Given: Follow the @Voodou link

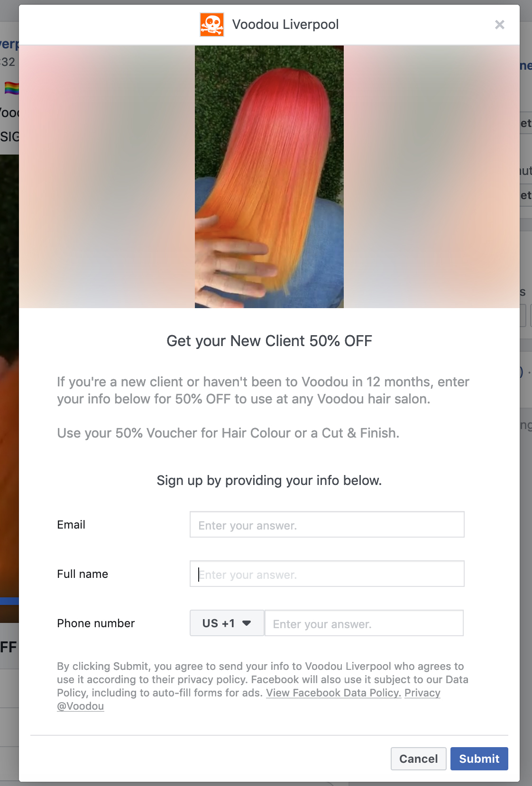Looking at the screenshot, I should (x=81, y=706).
